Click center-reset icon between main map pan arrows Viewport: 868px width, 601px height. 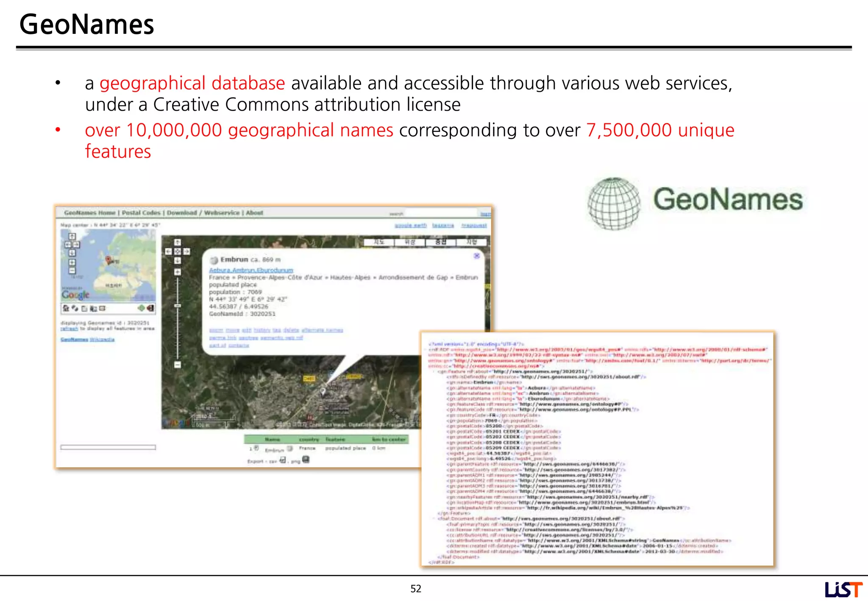178,251
